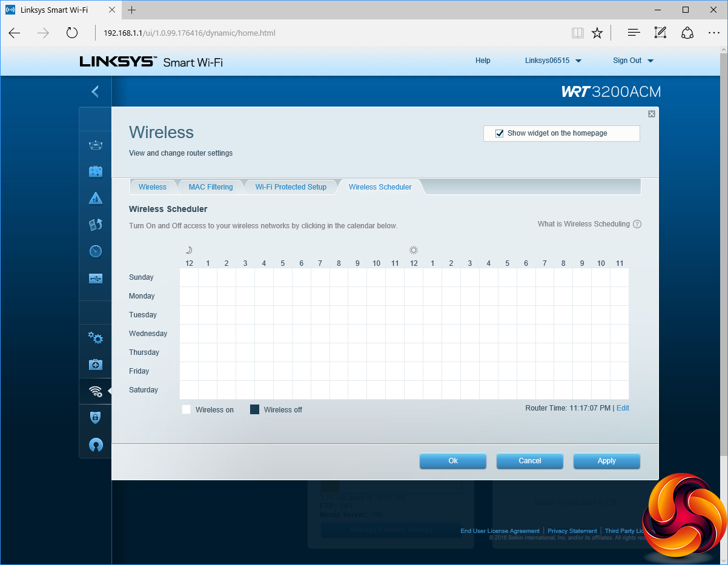Image resolution: width=728 pixels, height=565 pixels.
Task: Open the Edge Hub icon
Action: click(634, 33)
